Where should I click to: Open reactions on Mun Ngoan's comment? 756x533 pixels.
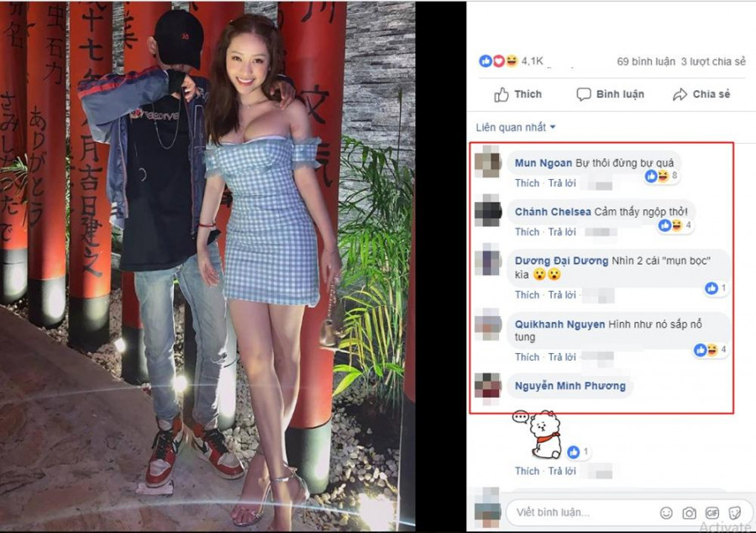(x=660, y=176)
